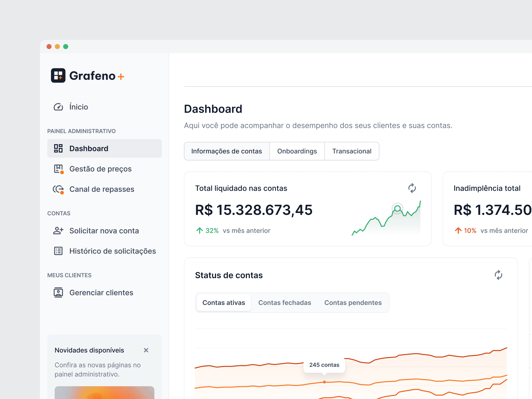Click the Dashboard page heading
Screen dimensions: 532x399
point(213,109)
